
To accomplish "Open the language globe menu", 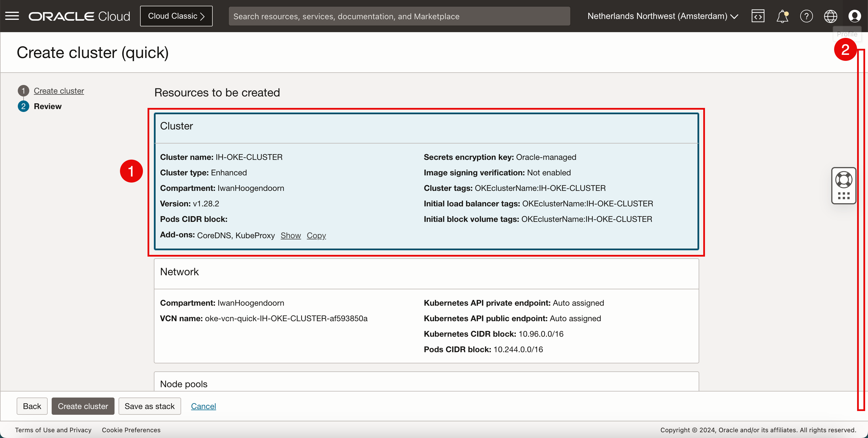I will (830, 16).
